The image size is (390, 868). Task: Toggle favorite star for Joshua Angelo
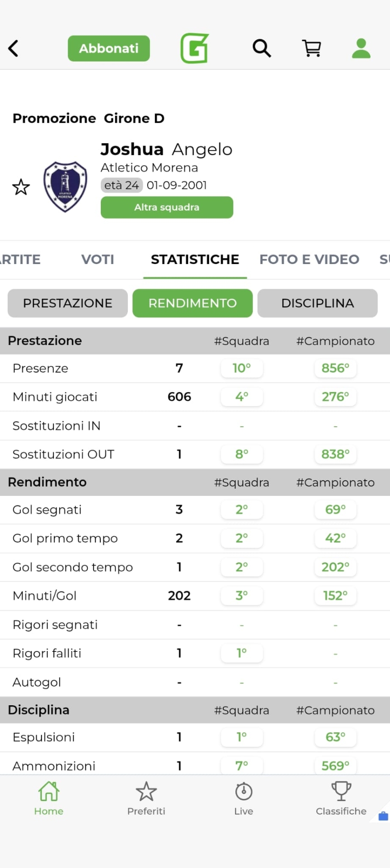(21, 187)
